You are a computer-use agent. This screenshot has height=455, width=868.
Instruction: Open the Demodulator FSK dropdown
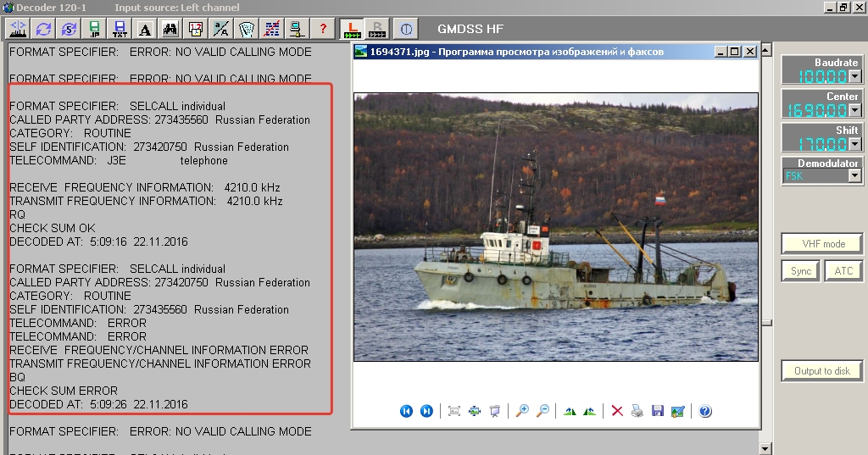click(x=854, y=176)
